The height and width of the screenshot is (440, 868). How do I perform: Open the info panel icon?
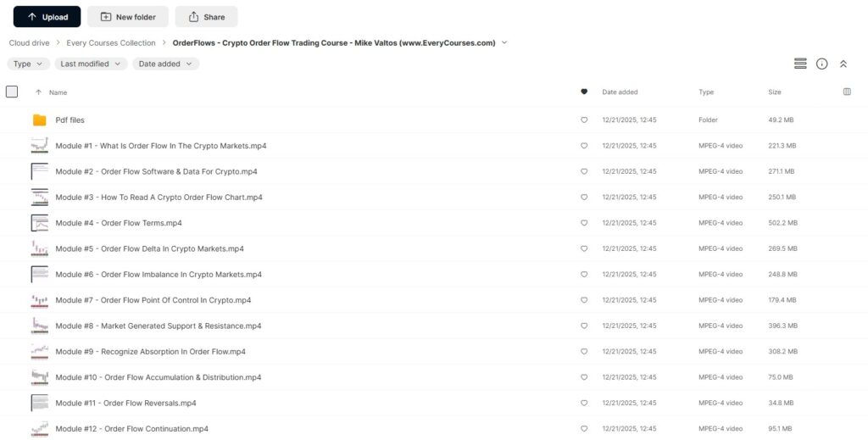(x=821, y=64)
